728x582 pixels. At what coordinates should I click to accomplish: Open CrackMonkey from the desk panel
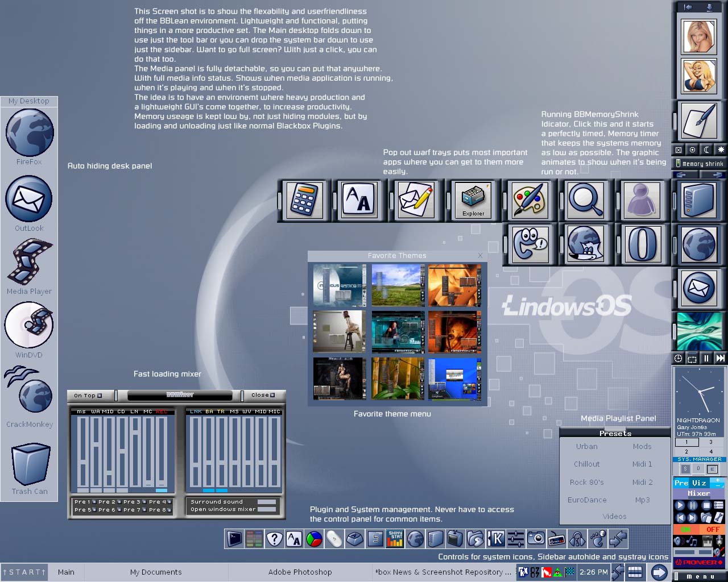pyautogui.click(x=28, y=390)
